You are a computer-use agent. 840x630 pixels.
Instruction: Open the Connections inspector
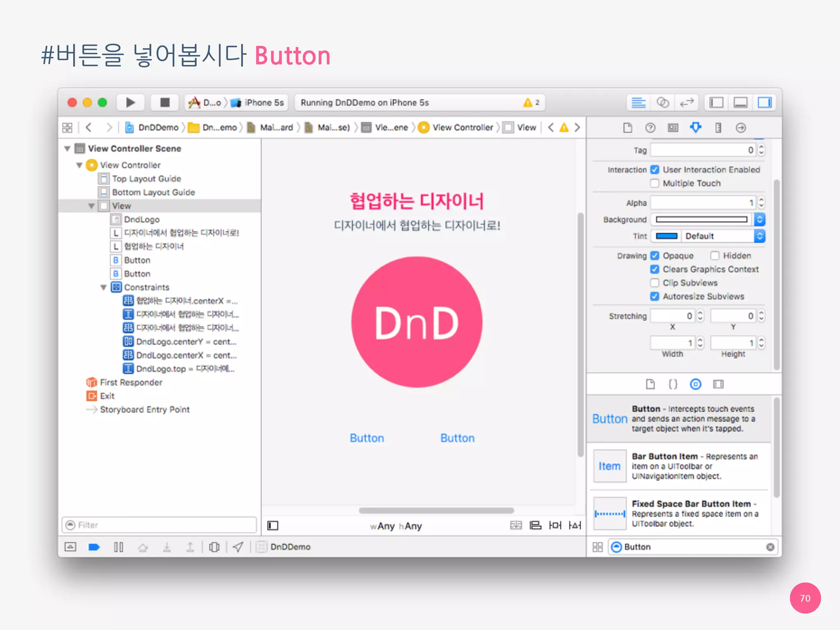coord(741,128)
